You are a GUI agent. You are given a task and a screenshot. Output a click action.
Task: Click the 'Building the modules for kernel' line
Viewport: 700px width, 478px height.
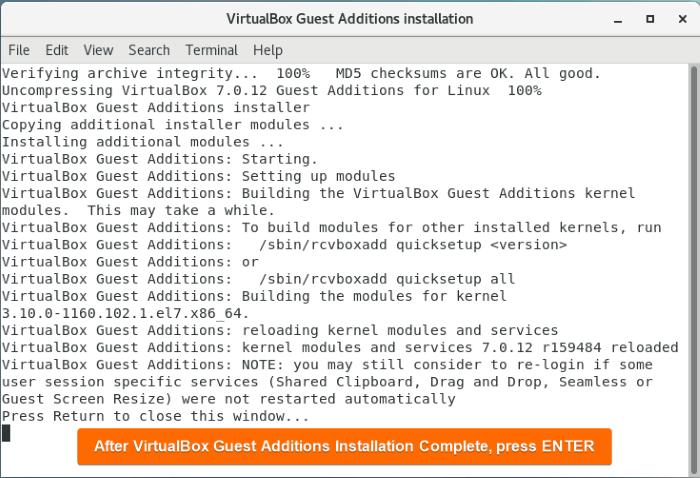(254, 296)
